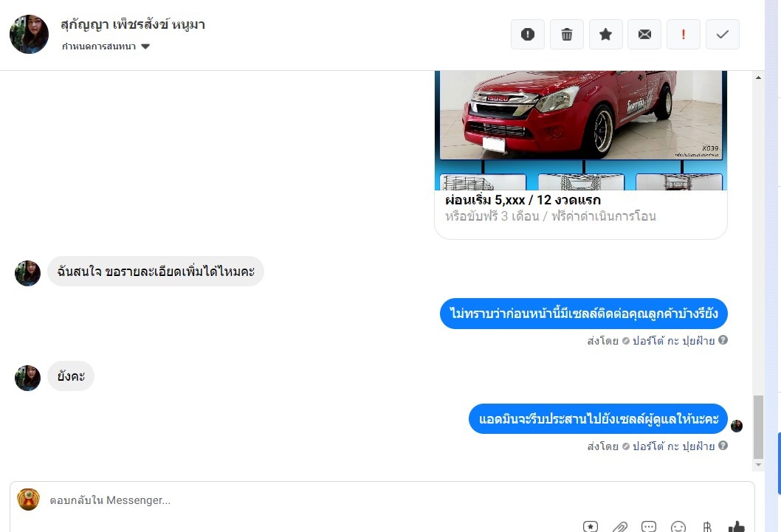Click contact name สุกัญญา เพ็ชรสังข์ หนูมา
Viewport: 781px width, 532px height.
coord(133,24)
